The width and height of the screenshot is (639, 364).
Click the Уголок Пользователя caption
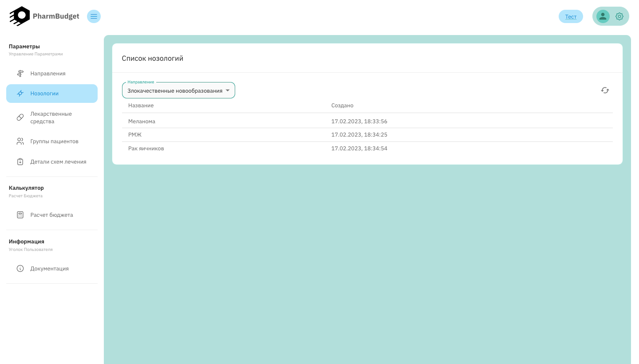(31, 250)
